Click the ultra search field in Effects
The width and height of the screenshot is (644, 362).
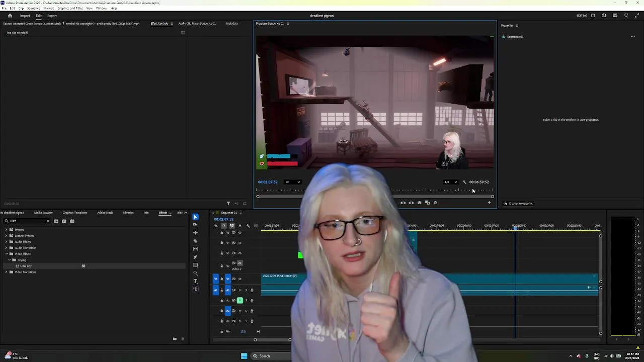[x=26, y=221]
